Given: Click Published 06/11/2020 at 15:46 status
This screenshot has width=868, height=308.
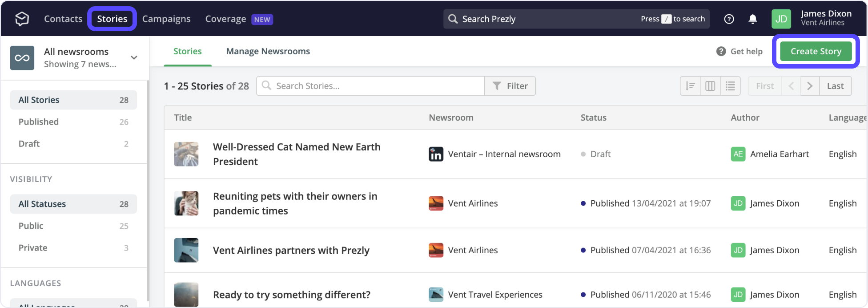Looking at the screenshot, I should (x=646, y=295).
